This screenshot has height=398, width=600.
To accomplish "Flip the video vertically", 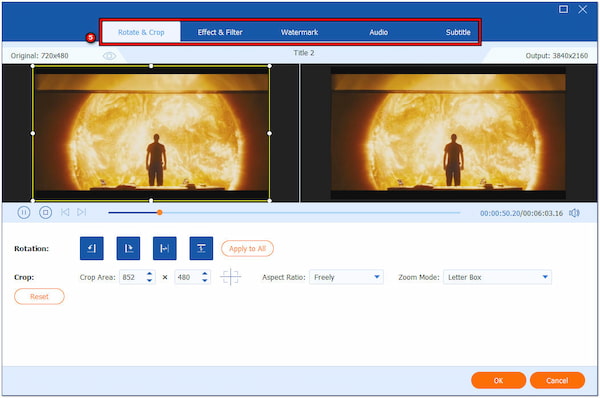I will click(x=201, y=248).
